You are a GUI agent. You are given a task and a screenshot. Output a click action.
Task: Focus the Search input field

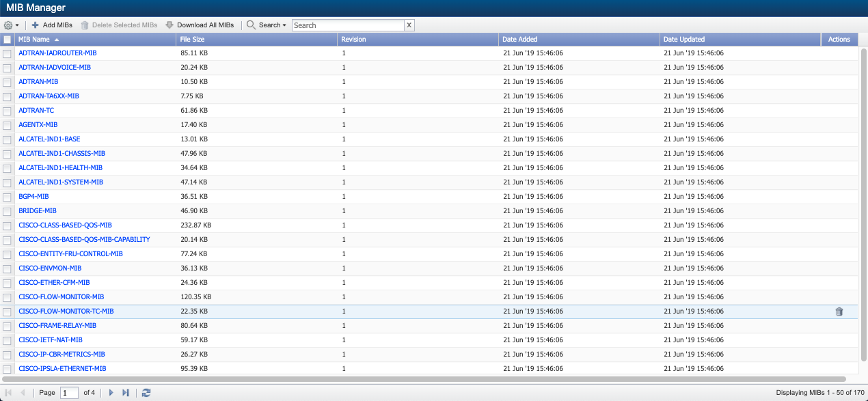point(348,25)
